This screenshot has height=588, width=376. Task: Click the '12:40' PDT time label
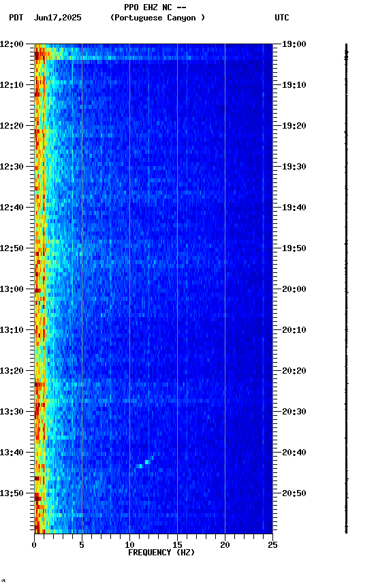12,208
